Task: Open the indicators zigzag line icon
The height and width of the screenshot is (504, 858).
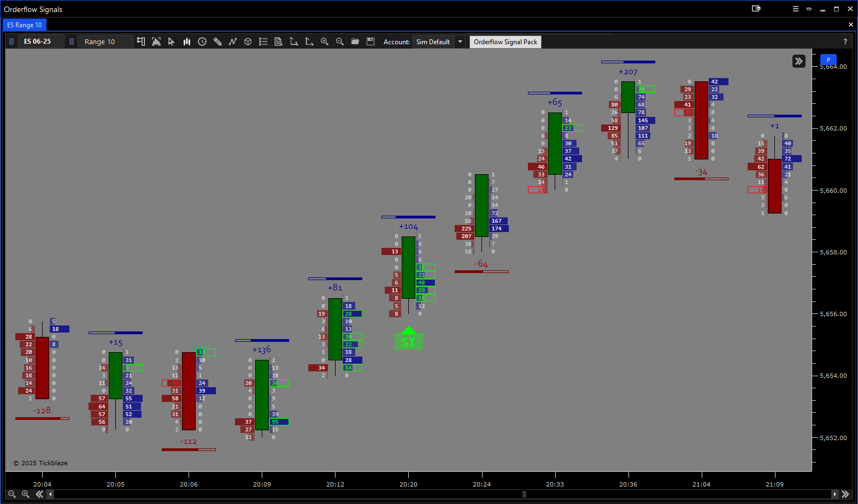Action: 233,41
